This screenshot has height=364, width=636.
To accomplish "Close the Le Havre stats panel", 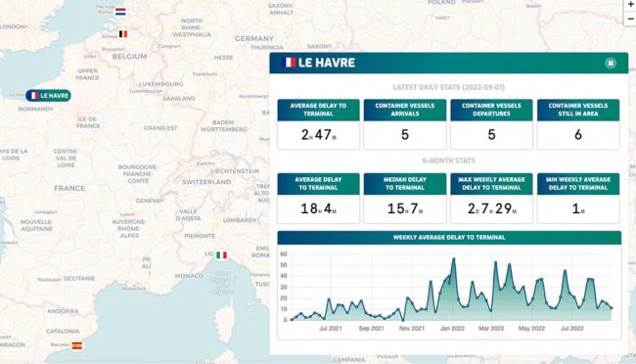I will (x=611, y=63).
